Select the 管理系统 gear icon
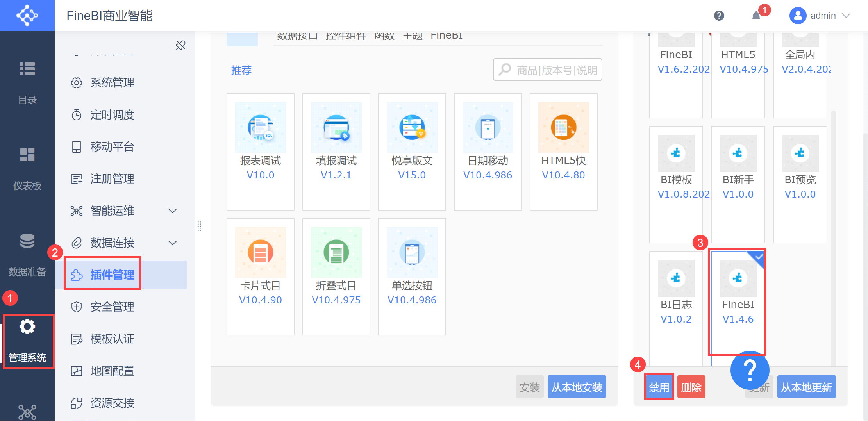868x421 pixels. coord(27,326)
